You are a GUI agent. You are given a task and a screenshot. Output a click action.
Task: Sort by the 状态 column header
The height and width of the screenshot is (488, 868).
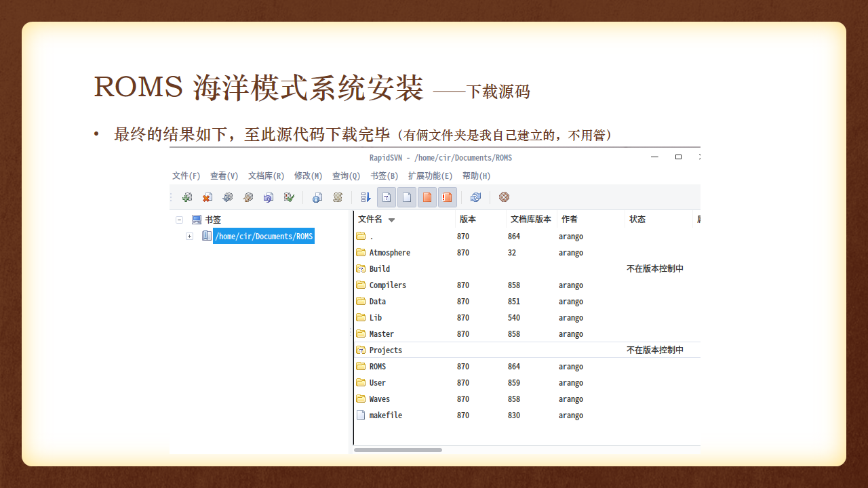coord(658,219)
